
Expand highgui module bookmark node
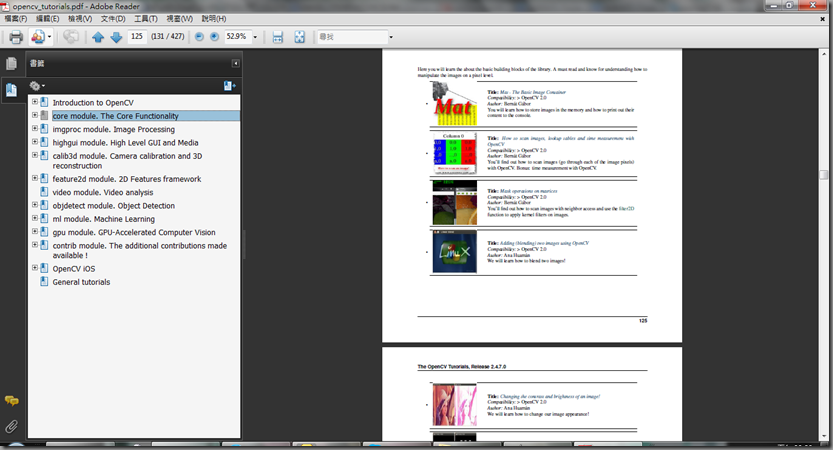point(35,141)
